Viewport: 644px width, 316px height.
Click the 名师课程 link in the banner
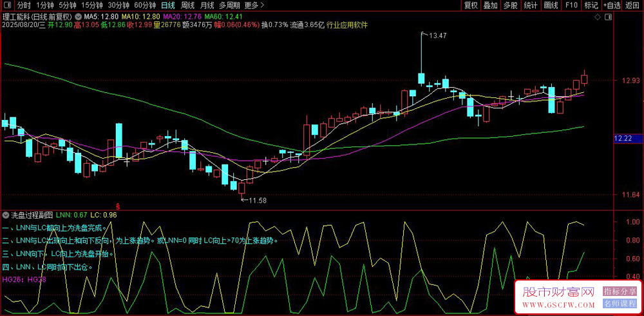tap(620, 304)
